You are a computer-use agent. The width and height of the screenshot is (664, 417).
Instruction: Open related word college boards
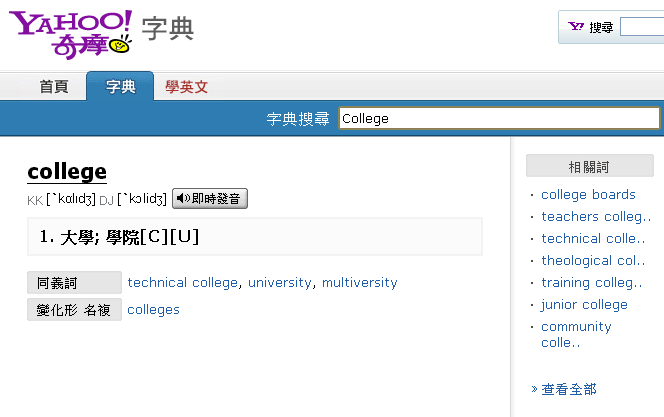(x=588, y=195)
